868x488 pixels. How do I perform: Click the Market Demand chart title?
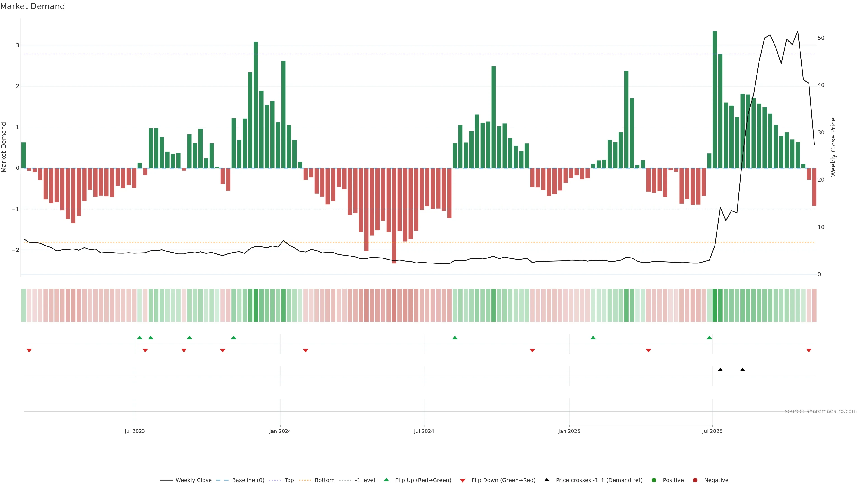pyautogui.click(x=33, y=6)
